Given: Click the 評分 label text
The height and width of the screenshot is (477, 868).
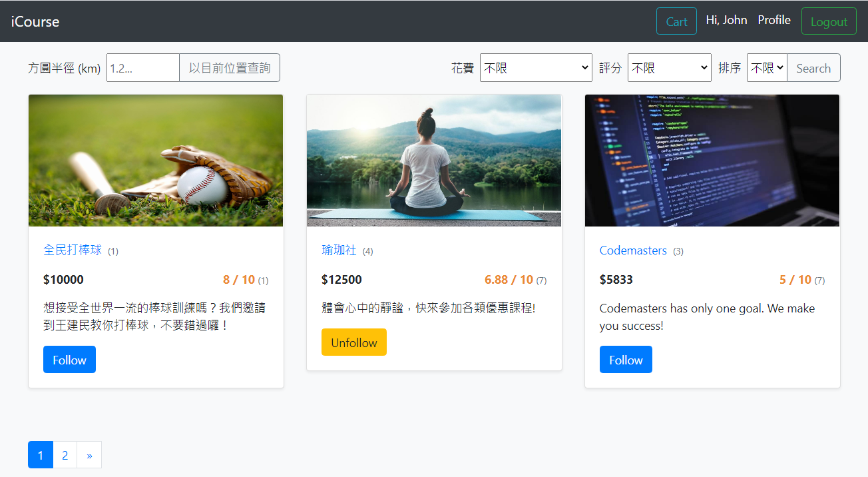Looking at the screenshot, I should click(610, 68).
